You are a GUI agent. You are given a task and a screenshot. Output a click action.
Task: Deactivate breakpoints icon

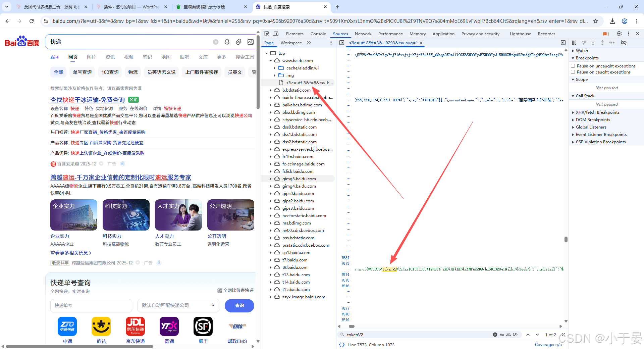624,43
